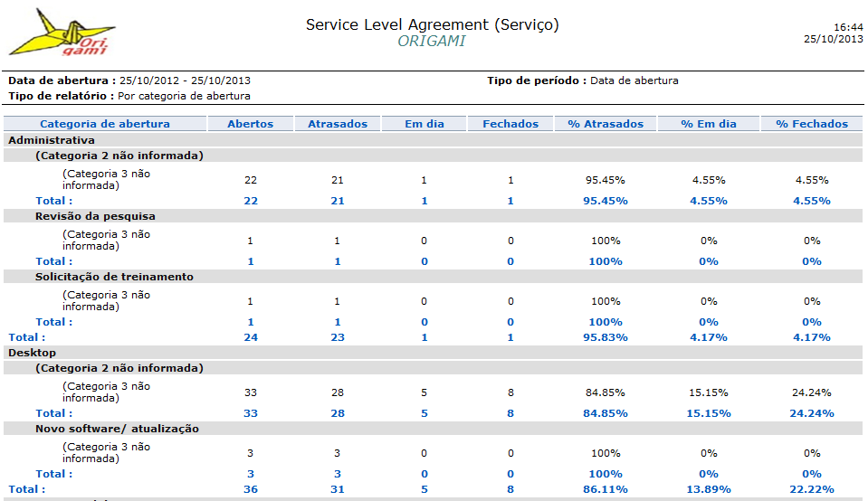The width and height of the screenshot is (868, 501).
Task: Click the % Fechados column header
Action: (812, 124)
